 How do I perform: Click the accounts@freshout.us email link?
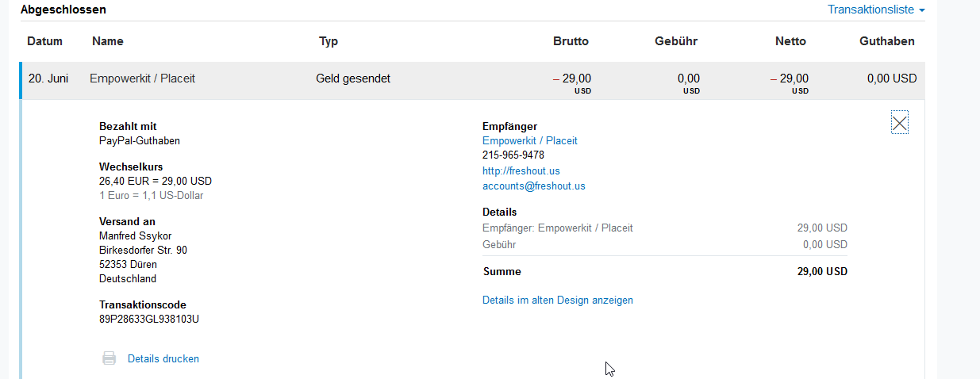click(x=534, y=186)
